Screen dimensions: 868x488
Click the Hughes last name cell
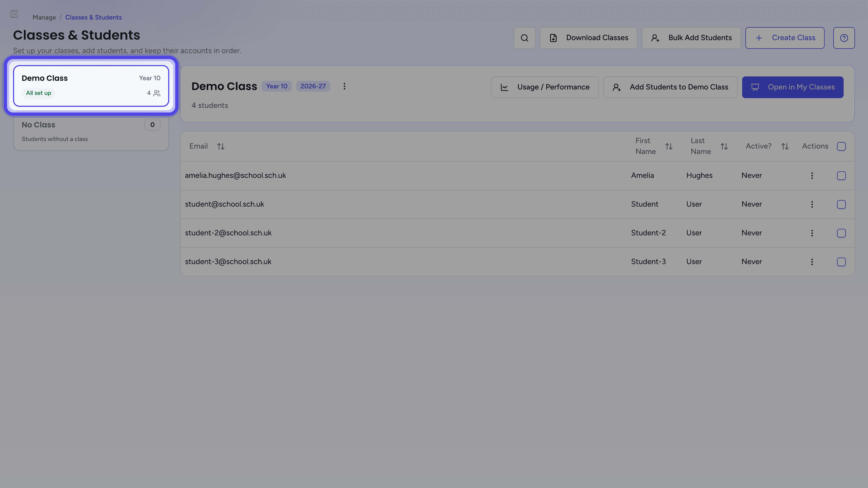[699, 175]
